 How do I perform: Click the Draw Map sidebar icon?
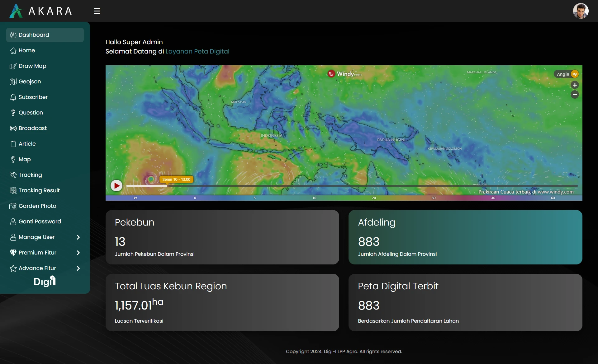13,66
